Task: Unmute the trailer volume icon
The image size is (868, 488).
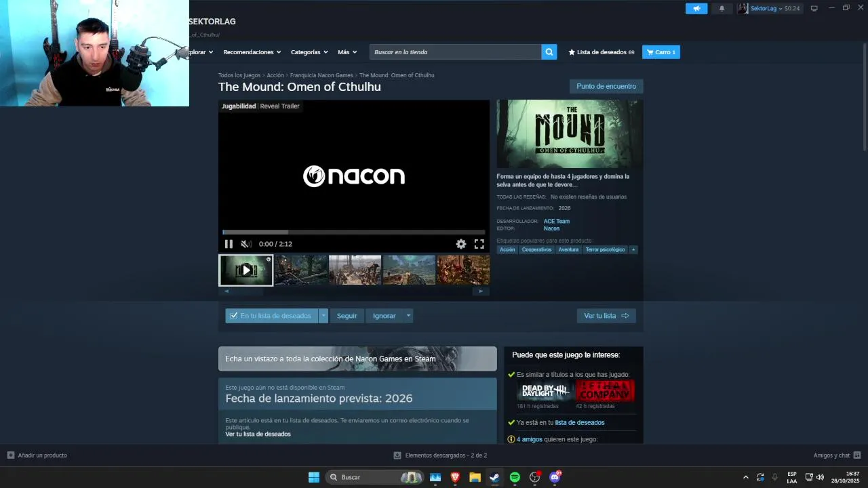Action: point(246,244)
